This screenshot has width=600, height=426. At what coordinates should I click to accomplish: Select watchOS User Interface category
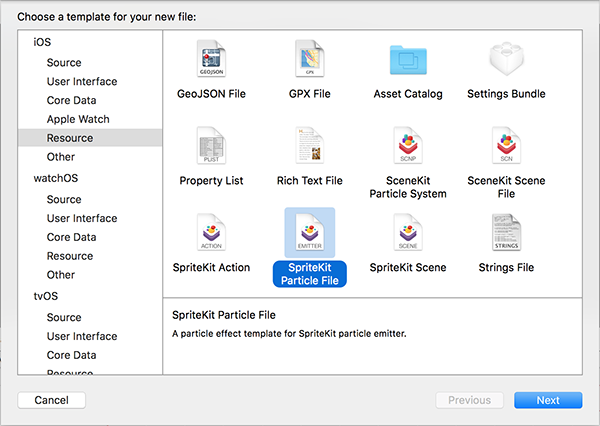[x=82, y=218]
